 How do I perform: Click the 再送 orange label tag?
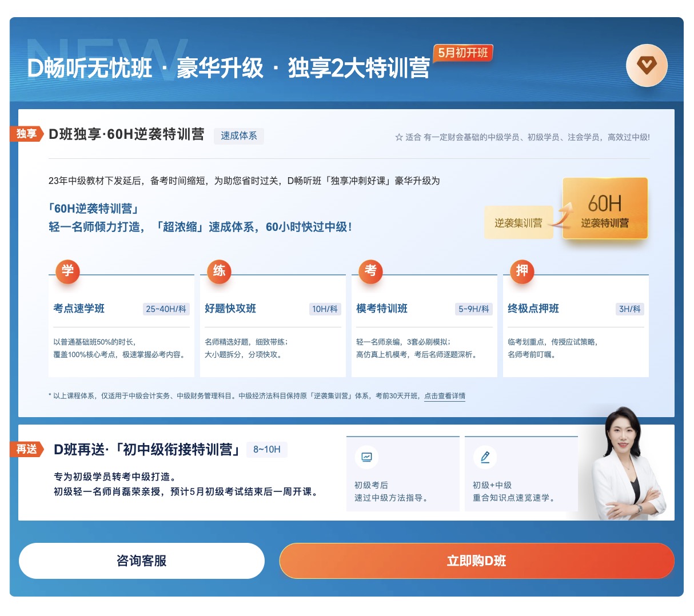tap(26, 449)
